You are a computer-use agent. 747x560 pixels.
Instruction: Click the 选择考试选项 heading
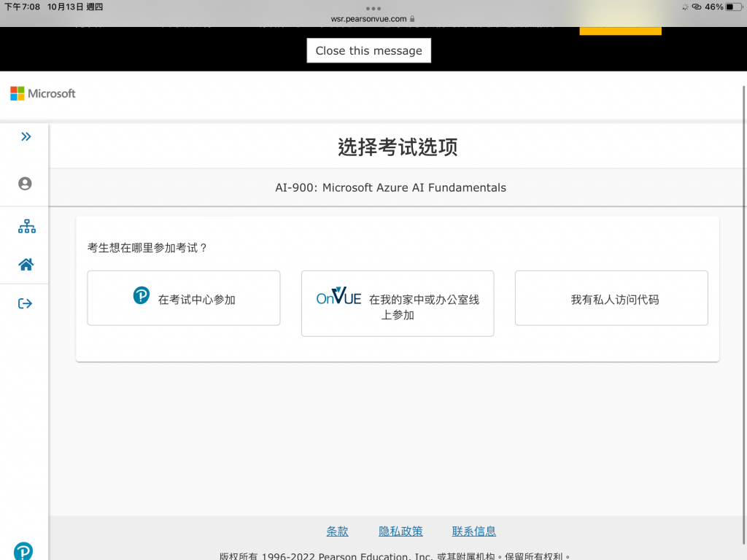pos(398,147)
